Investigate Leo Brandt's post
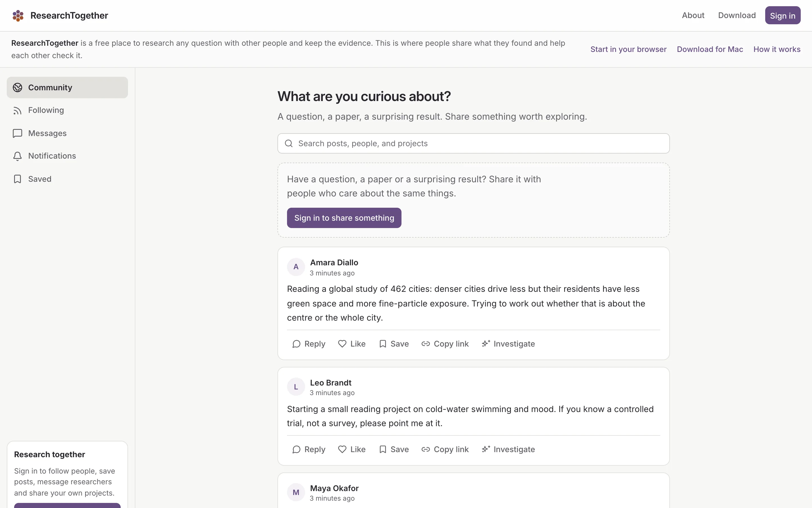Image resolution: width=812 pixels, height=508 pixels. 508,449
